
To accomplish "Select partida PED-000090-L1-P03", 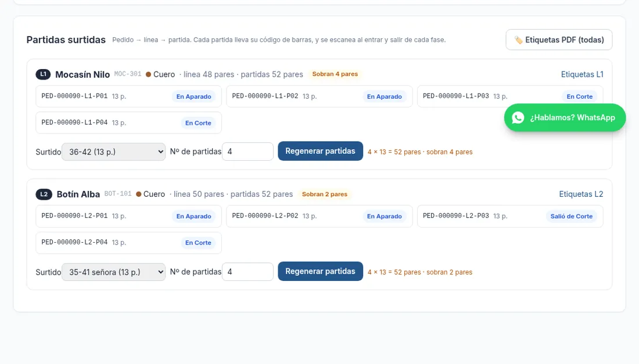I will pos(510,96).
